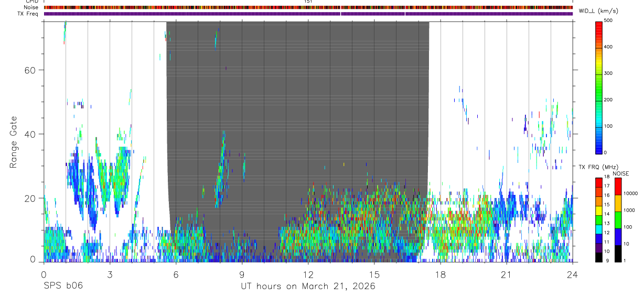Click the 18 hour tick label
This screenshot has width=644, height=297.
(x=440, y=274)
